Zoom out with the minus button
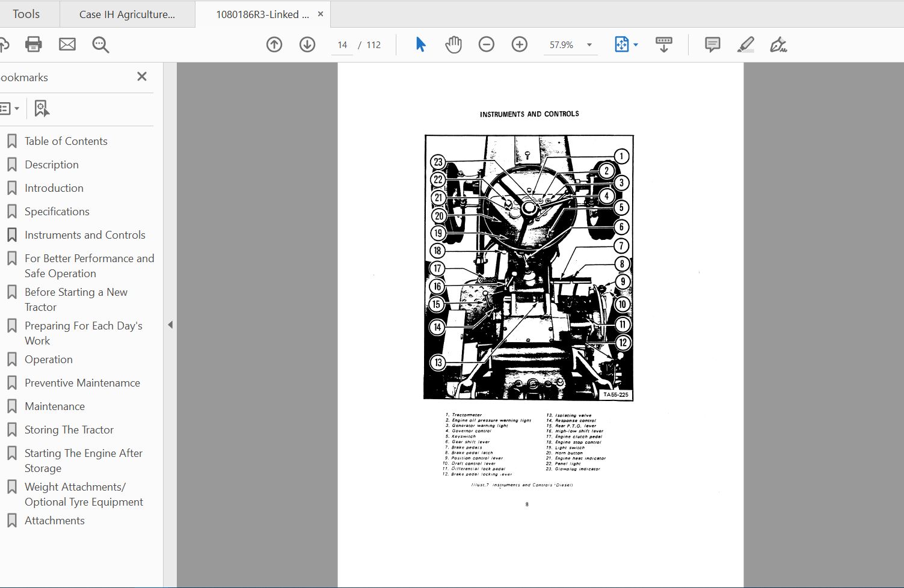The image size is (904, 588). (487, 44)
